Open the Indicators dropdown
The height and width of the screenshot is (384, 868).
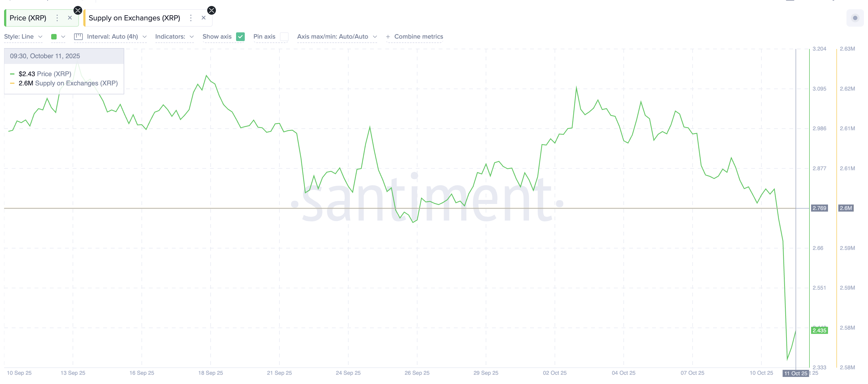click(174, 37)
